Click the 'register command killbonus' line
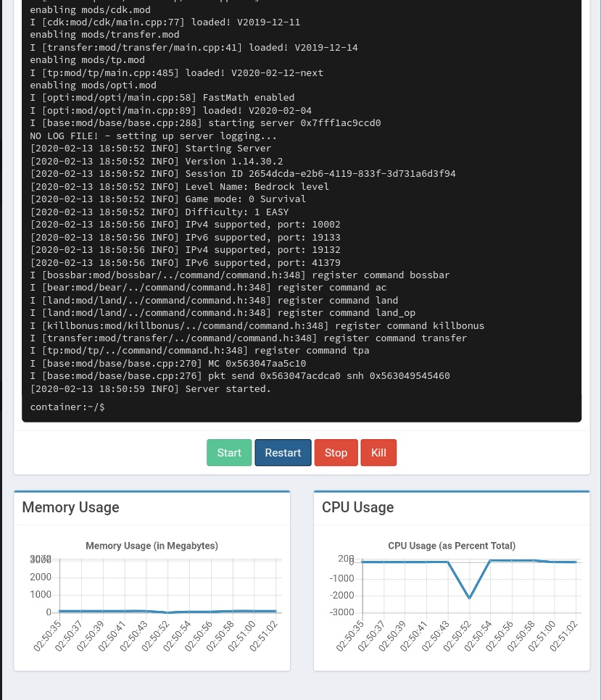The height and width of the screenshot is (700, 601). 257,326
